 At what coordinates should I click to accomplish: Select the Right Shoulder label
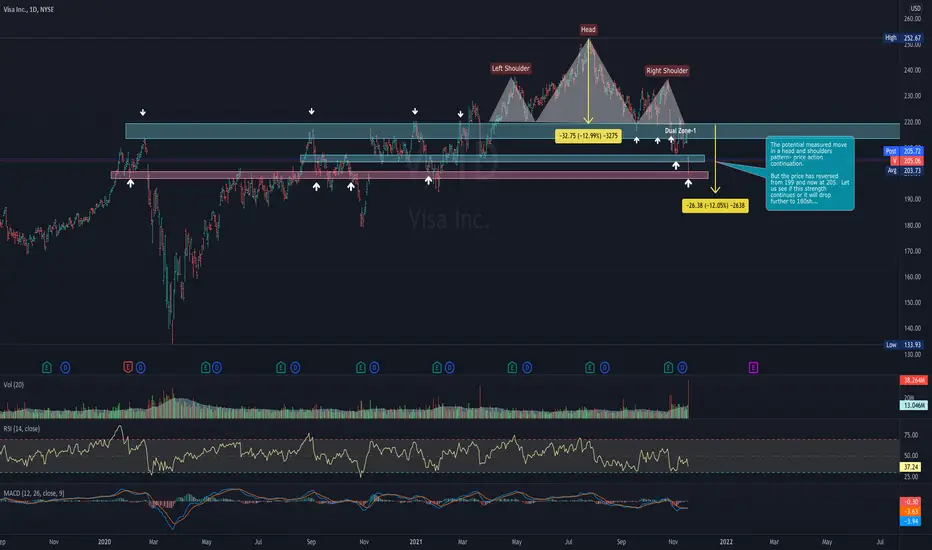click(667, 71)
